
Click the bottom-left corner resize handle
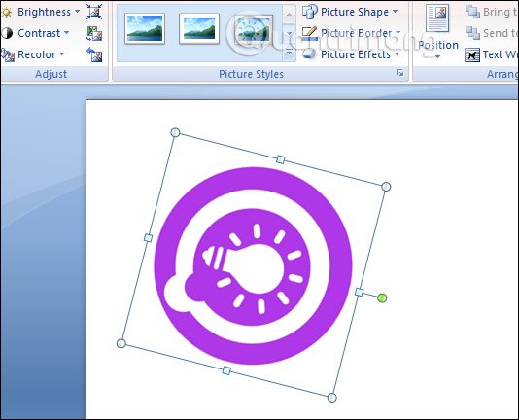coord(121,343)
